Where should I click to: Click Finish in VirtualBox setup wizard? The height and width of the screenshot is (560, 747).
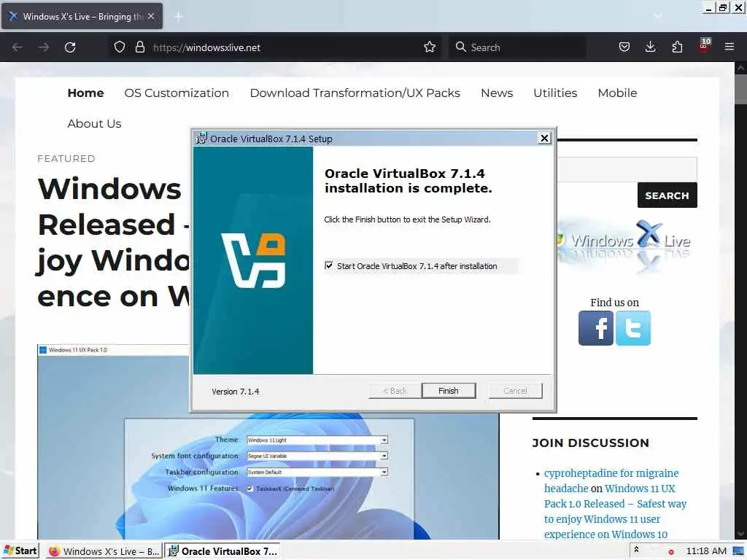pos(449,391)
